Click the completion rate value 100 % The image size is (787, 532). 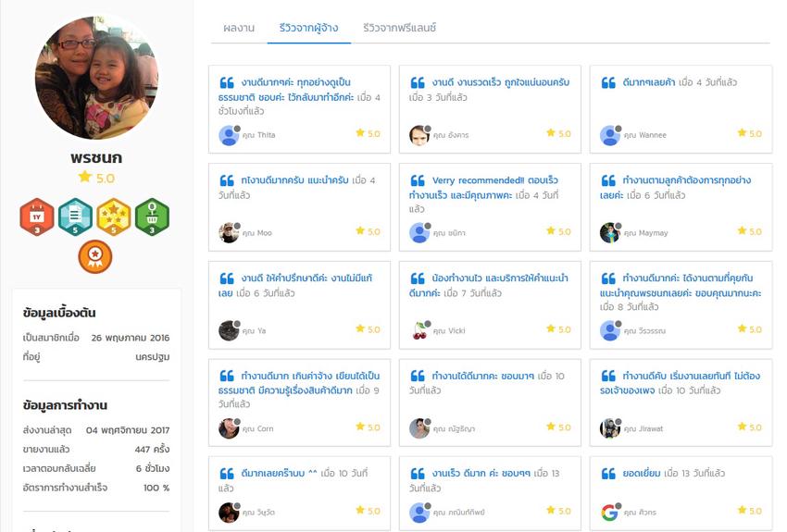(156, 488)
